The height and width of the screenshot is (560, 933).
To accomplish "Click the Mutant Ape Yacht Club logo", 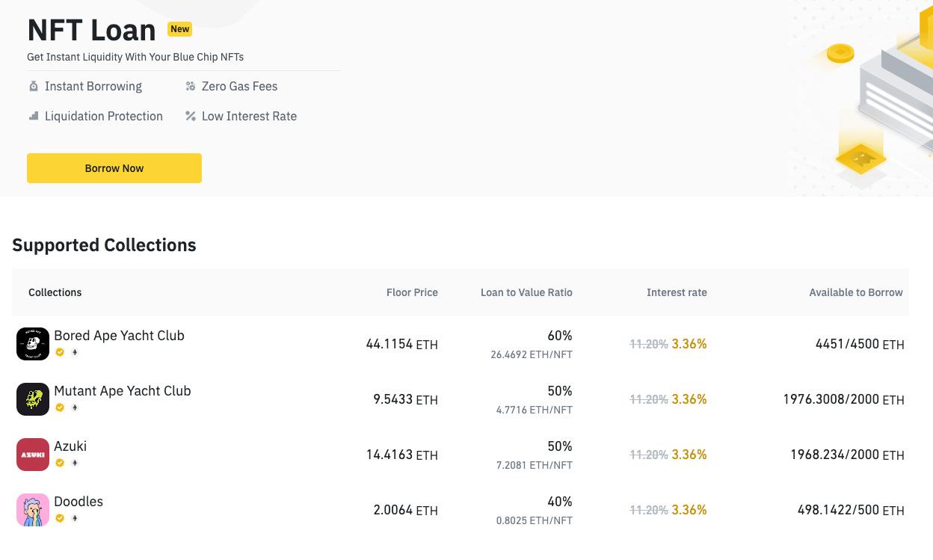I will pyautogui.click(x=33, y=399).
